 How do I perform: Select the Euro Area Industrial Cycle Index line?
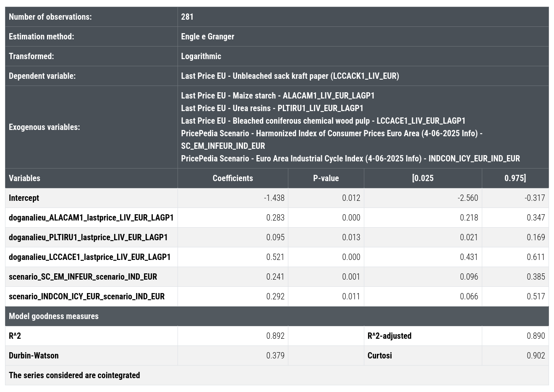tap(350, 158)
